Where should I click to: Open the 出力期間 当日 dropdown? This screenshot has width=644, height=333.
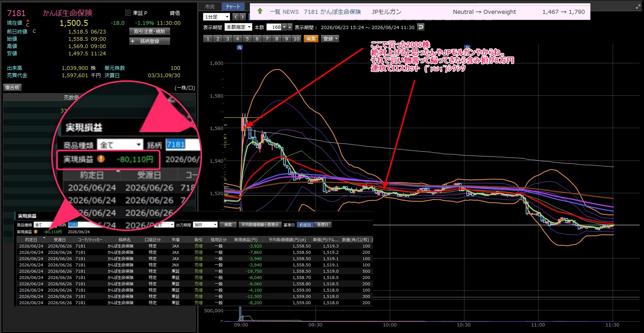(205, 225)
